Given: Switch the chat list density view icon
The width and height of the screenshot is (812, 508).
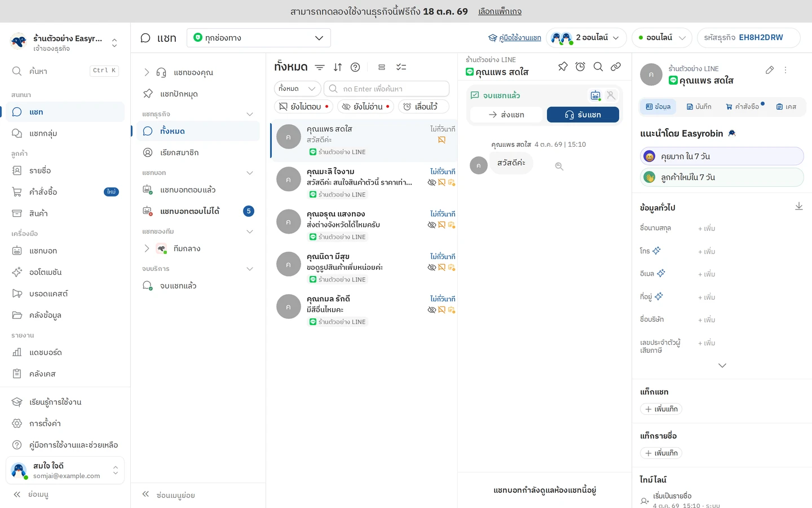Looking at the screenshot, I should point(382,67).
